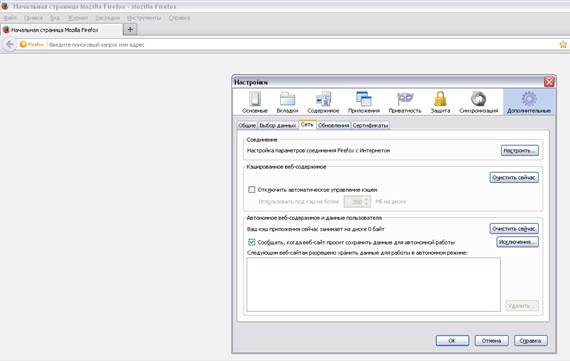Screen dimensions: 570x361
Task: Switch to the Сертификаты sub-tab
Action: [x=370, y=125]
